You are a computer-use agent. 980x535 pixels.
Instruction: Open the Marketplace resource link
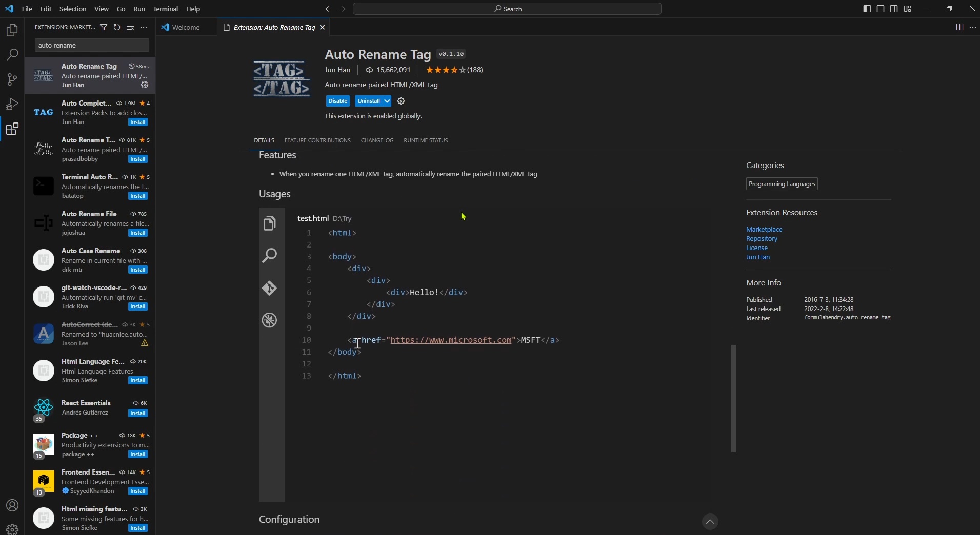tap(764, 229)
